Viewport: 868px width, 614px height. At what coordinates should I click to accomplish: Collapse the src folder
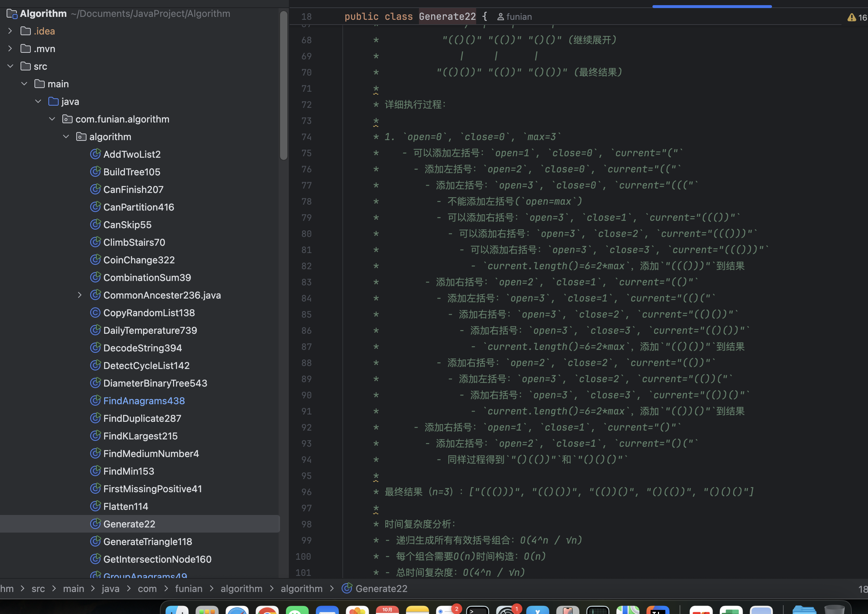pyautogui.click(x=10, y=66)
